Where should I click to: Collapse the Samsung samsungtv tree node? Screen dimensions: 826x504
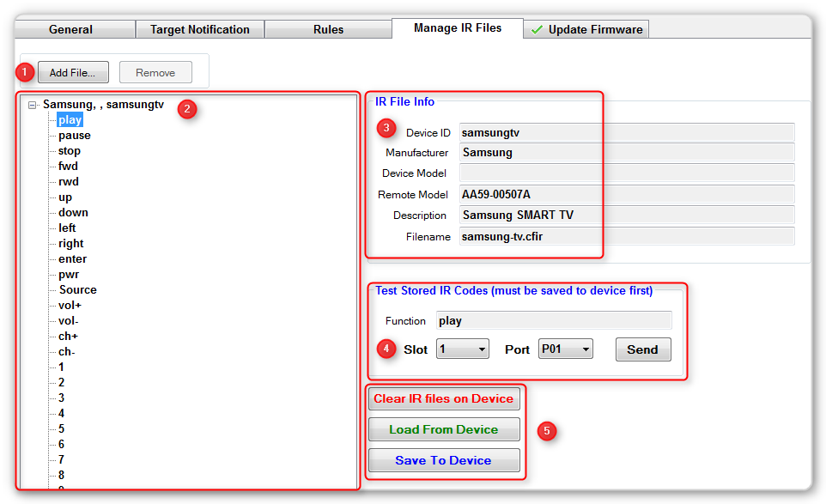pos(32,104)
